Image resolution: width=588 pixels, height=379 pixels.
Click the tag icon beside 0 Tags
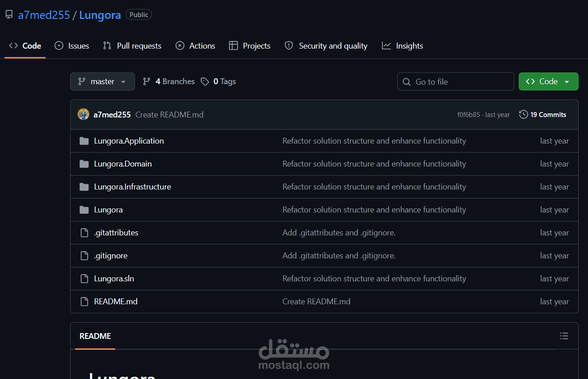(x=205, y=81)
